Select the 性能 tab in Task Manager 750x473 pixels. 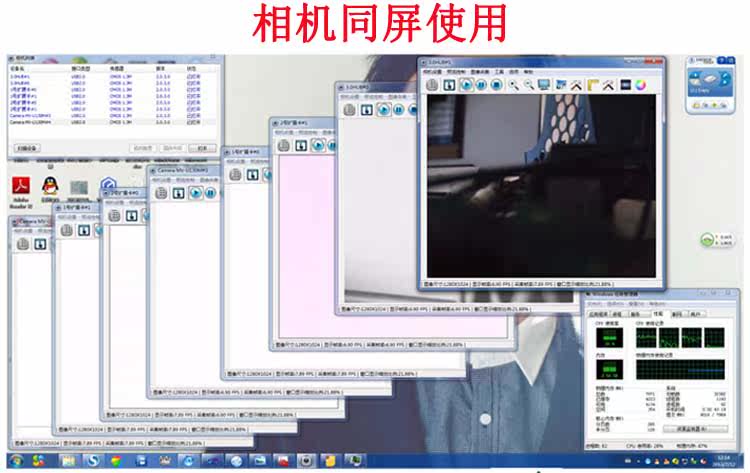658,314
